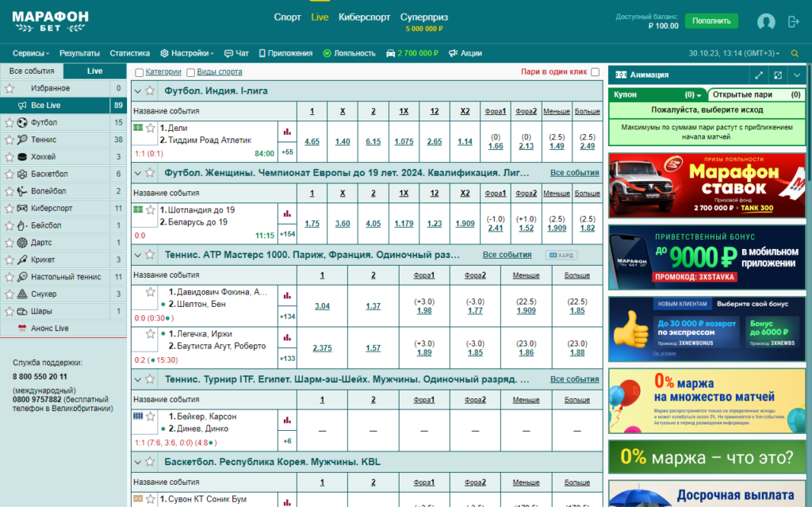The width and height of the screenshot is (812, 507).
Task: Collapse Теннис. Турнир ITF Египет section
Action: 138,379
